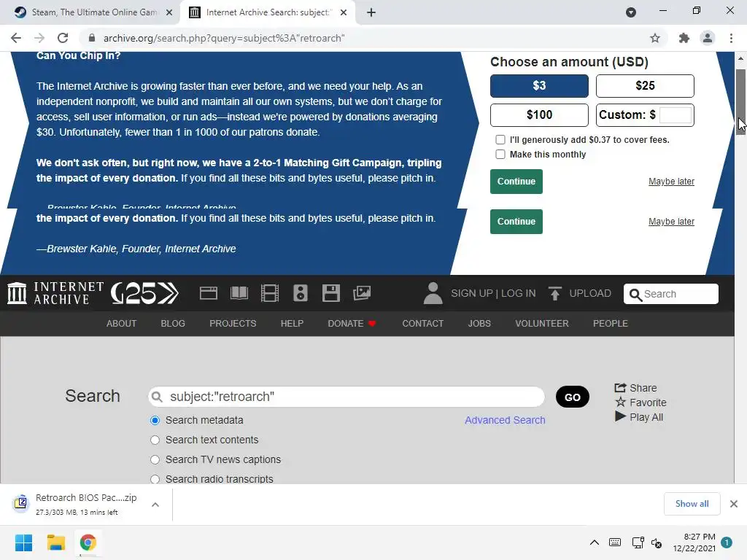The image size is (747, 560).
Task: Click the LOG IN link
Action: [x=519, y=293]
